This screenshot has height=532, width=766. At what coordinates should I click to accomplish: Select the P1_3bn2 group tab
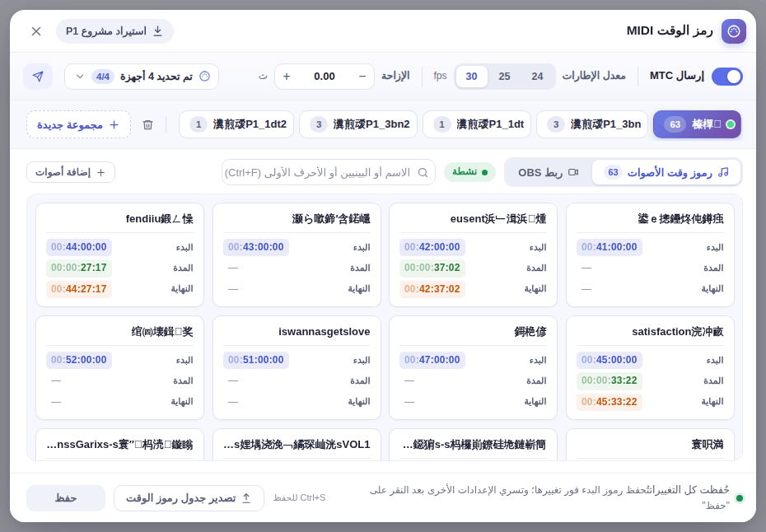358,124
